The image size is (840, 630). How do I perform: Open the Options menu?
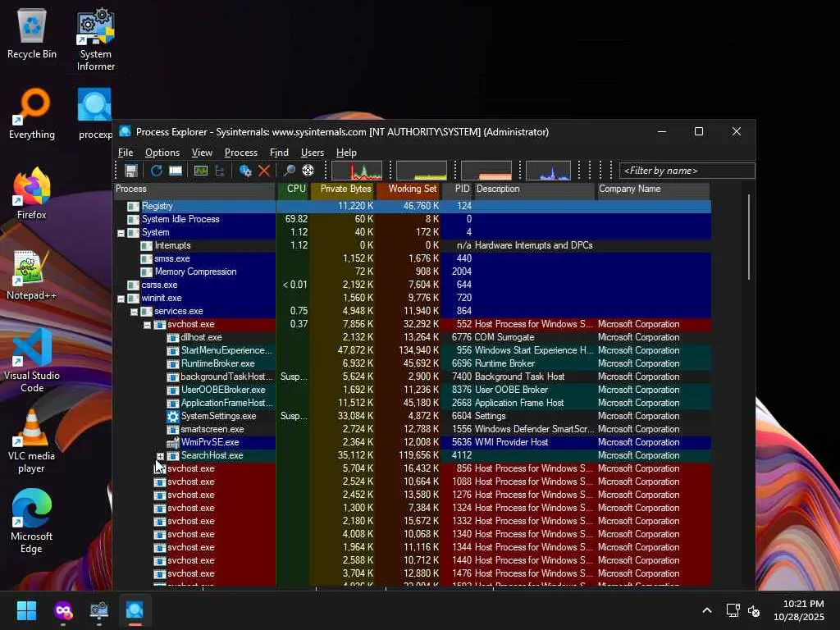(162, 153)
